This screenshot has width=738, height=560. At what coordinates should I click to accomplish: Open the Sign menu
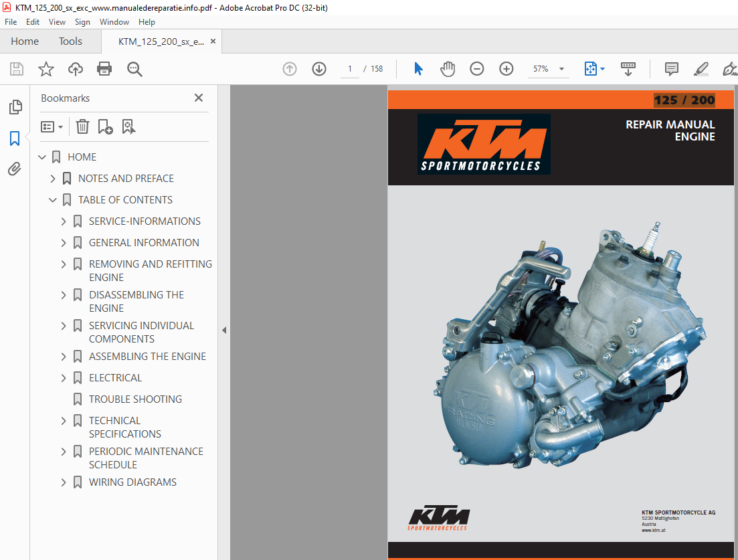pos(82,22)
